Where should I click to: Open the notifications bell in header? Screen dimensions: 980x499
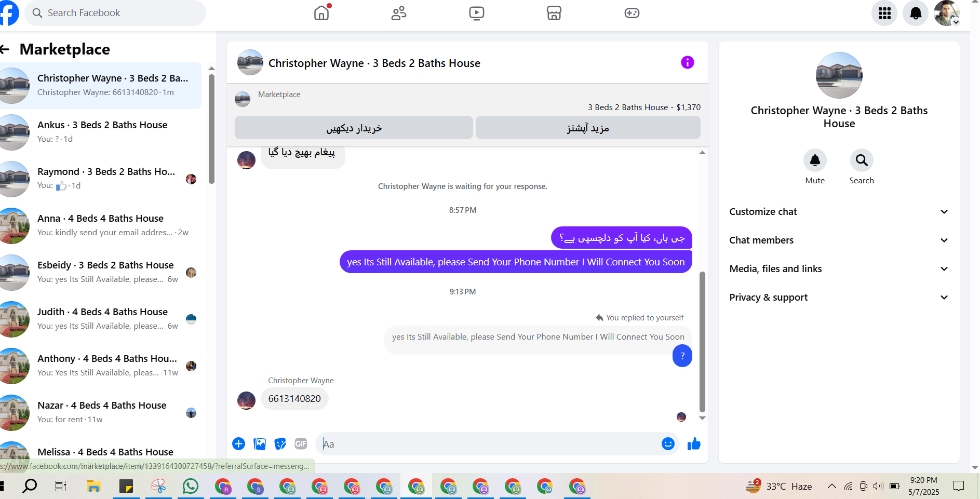[916, 13]
